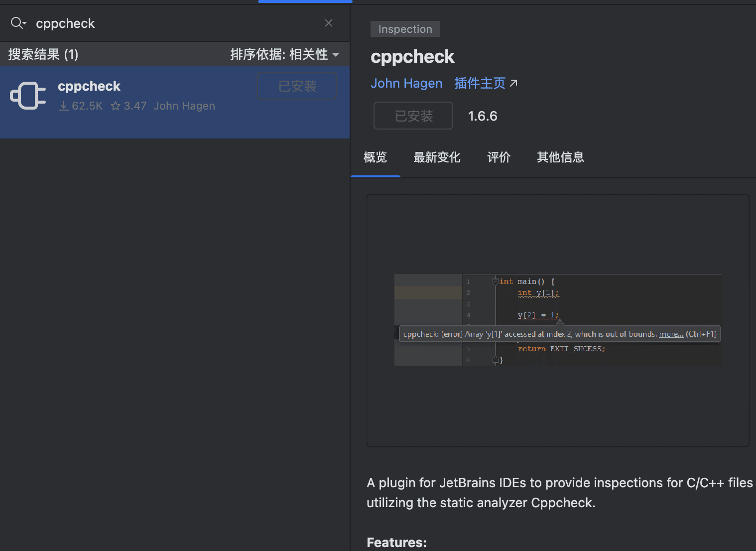Switch to the 最新变化 tab
The height and width of the screenshot is (551, 756).
click(x=437, y=157)
